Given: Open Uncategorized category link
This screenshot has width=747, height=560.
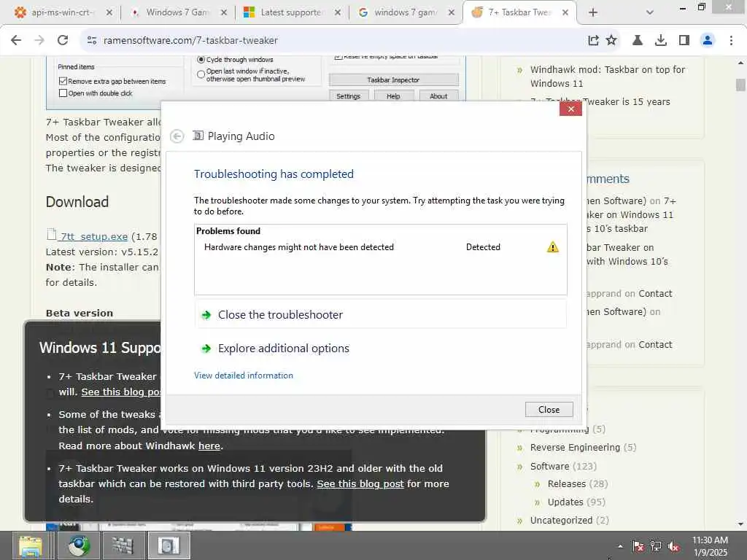Looking at the screenshot, I should (x=561, y=521).
